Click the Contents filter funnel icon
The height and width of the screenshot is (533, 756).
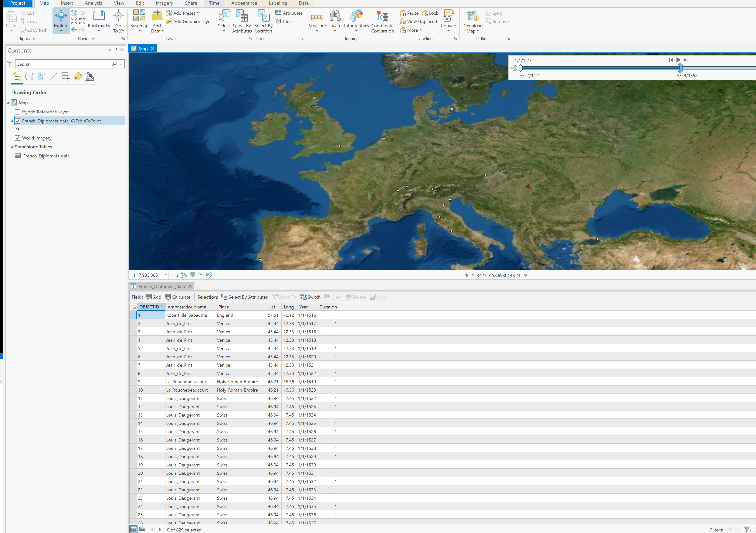click(x=10, y=64)
